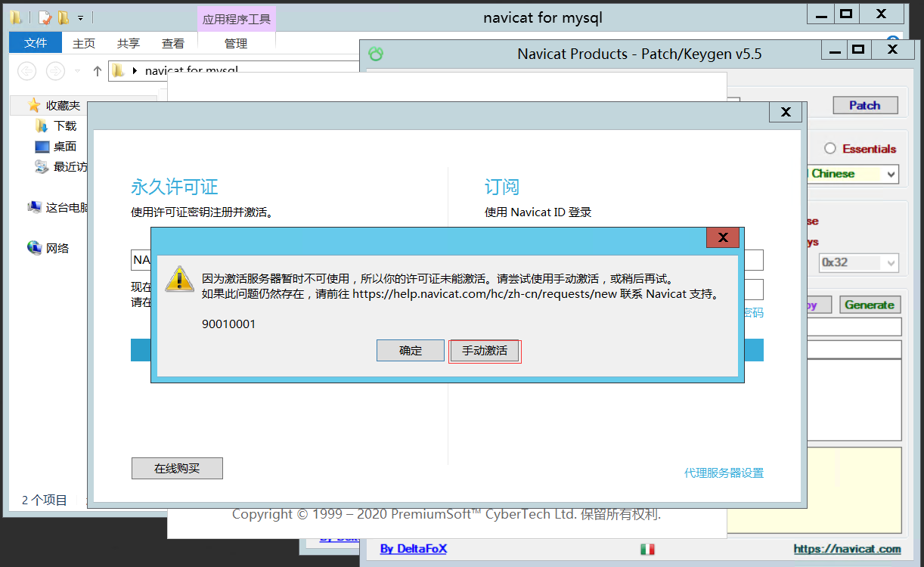Switch to the 查看 ribbon tab
924x567 pixels.
[173, 44]
